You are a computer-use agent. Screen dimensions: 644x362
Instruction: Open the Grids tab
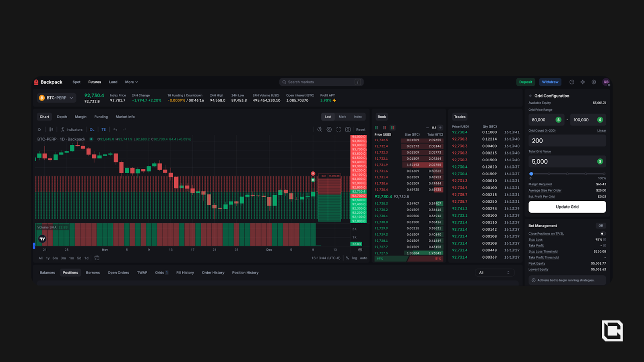point(161,273)
